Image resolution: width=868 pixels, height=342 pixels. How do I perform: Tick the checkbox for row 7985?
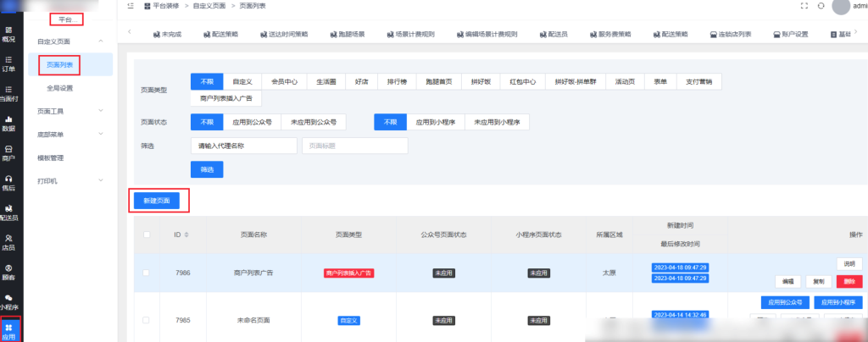pos(147,321)
